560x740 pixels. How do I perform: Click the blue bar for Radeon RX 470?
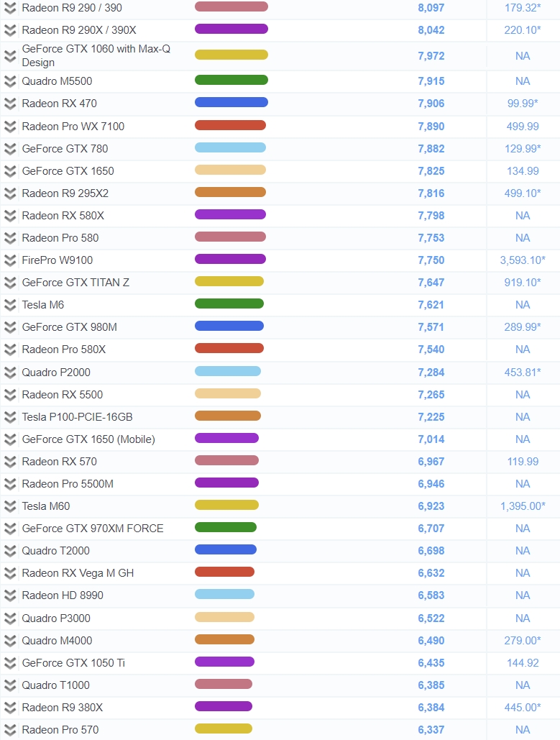point(231,102)
